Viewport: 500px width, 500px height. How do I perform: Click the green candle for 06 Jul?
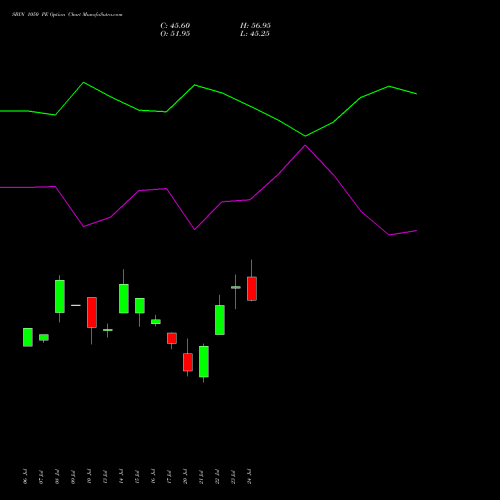(28, 337)
